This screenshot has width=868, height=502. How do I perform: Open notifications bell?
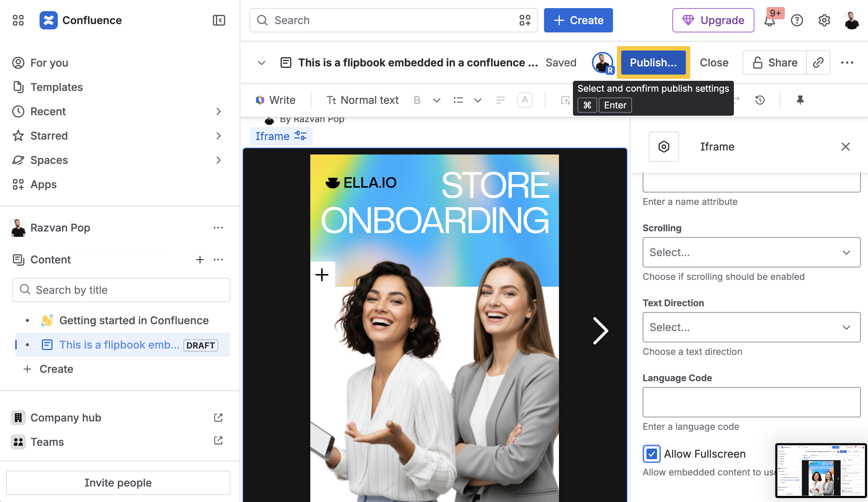pyautogui.click(x=769, y=20)
